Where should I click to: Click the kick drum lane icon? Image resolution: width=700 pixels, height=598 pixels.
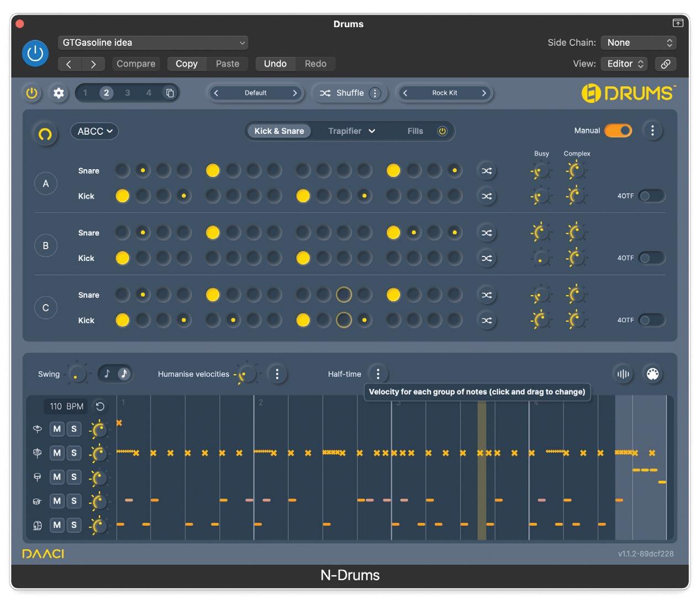pyautogui.click(x=37, y=525)
